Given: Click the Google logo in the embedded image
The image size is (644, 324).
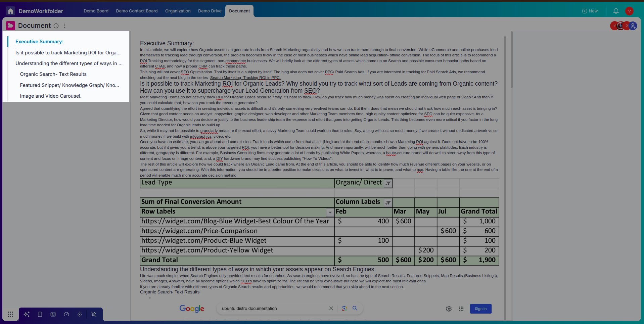Looking at the screenshot, I should pos(192,309).
